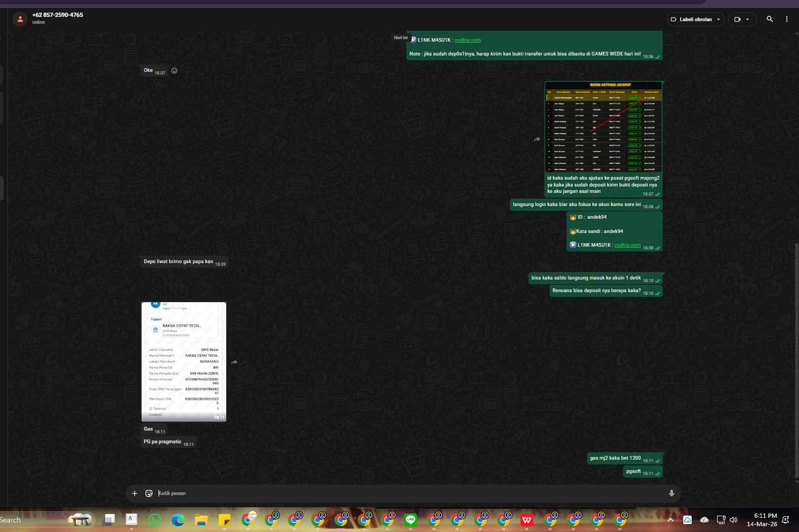The height and width of the screenshot is (532, 799).
Task: Forward the jackpot table image
Action: [x=537, y=139]
